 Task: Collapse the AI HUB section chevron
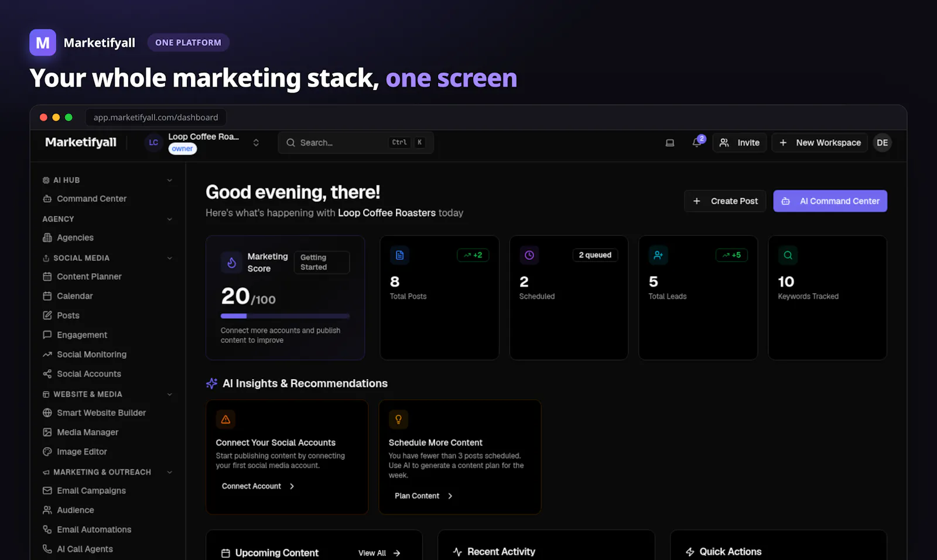pos(169,180)
